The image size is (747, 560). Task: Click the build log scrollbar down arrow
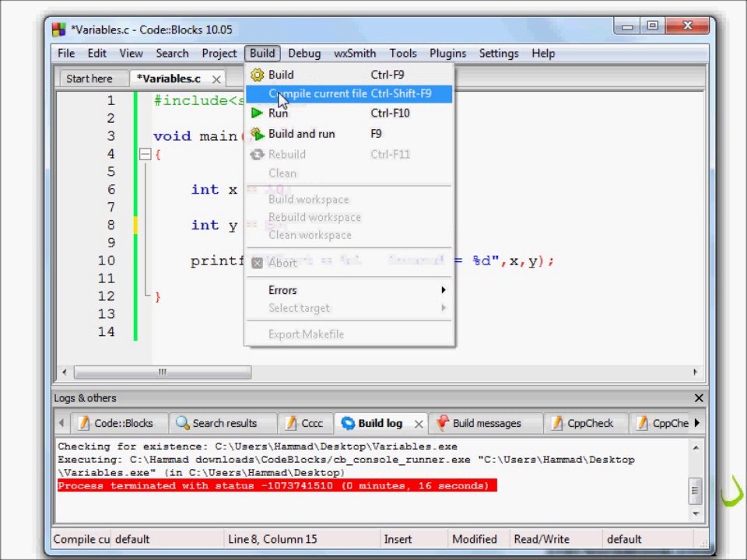point(696,513)
